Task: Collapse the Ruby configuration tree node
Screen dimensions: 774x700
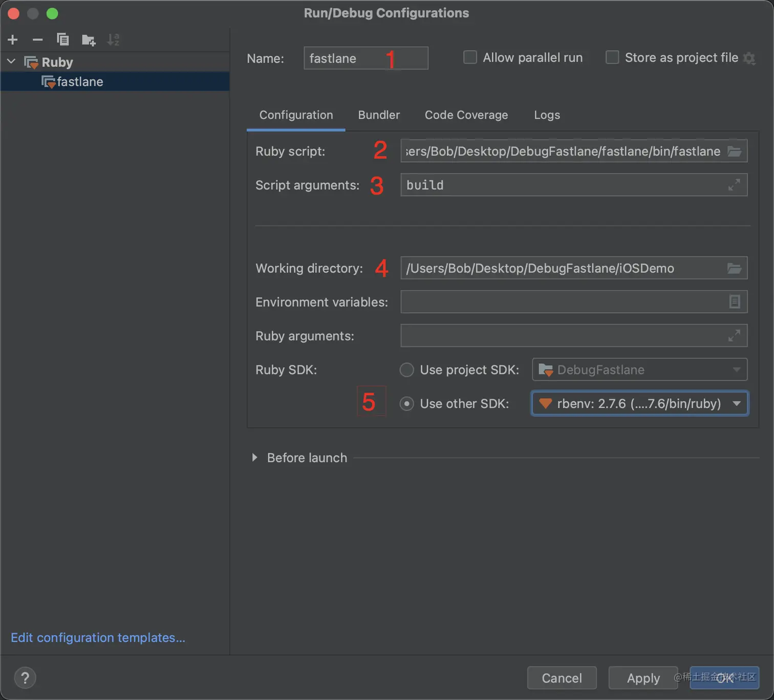Action: click(x=11, y=62)
